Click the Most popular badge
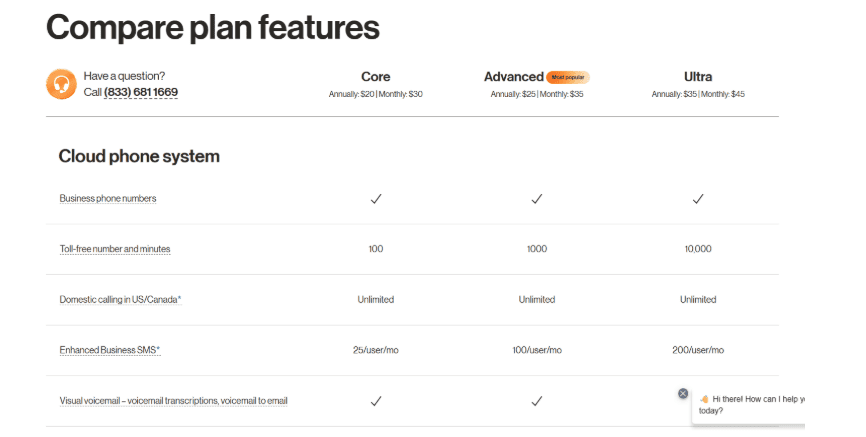 (568, 77)
